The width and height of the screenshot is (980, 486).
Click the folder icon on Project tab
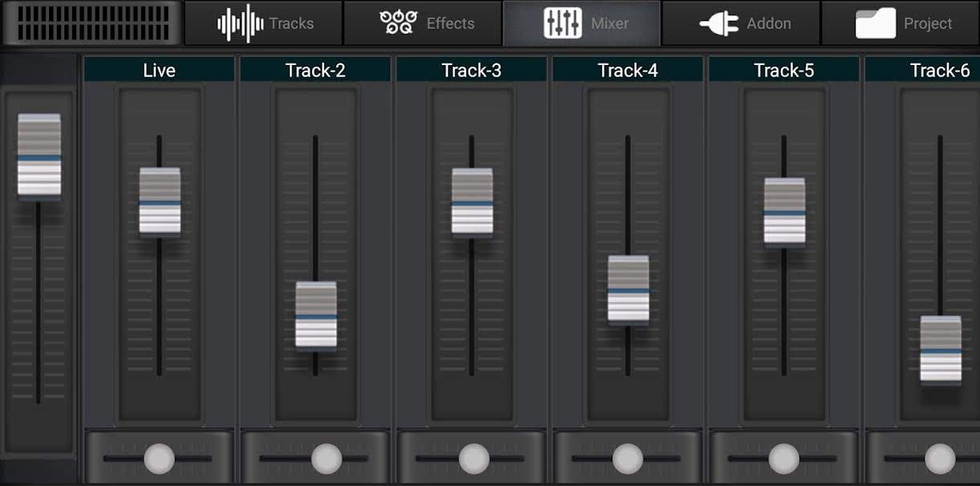click(x=876, y=23)
